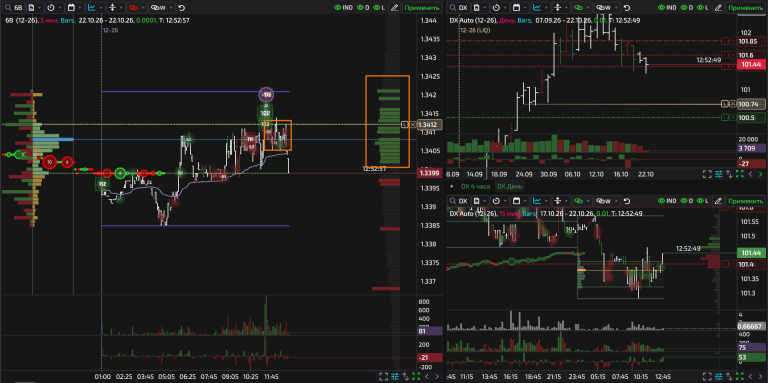
Task: Select the chart type icon in 6B chart toolbar
Action: tap(91, 8)
